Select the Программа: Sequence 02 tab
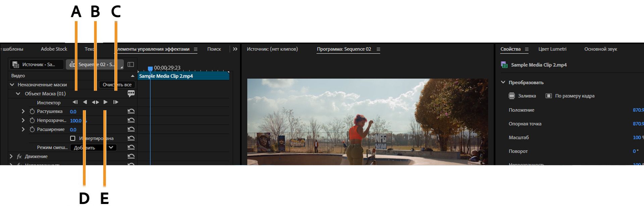This screenshot has height=208, width=644. (344, 49)
